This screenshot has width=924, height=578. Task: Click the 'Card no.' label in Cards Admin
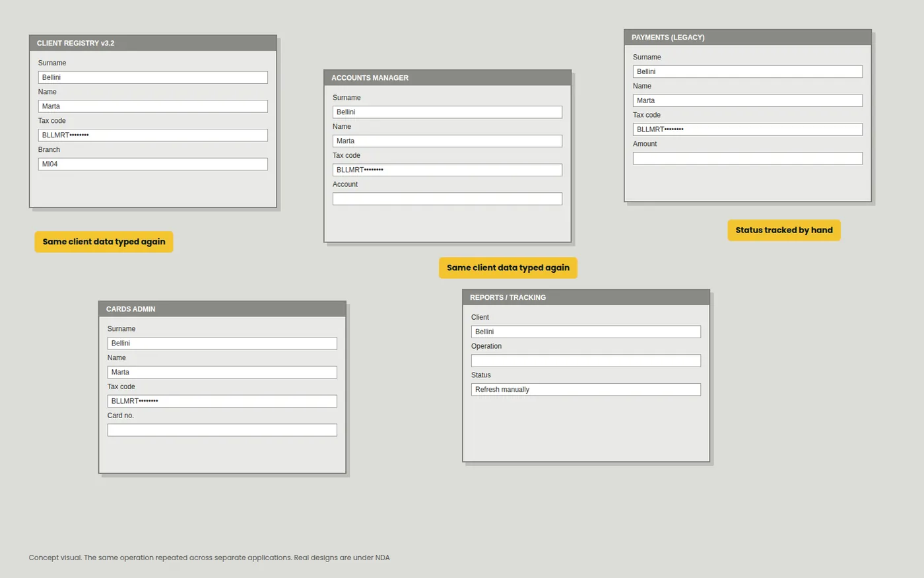coord(121,416)
